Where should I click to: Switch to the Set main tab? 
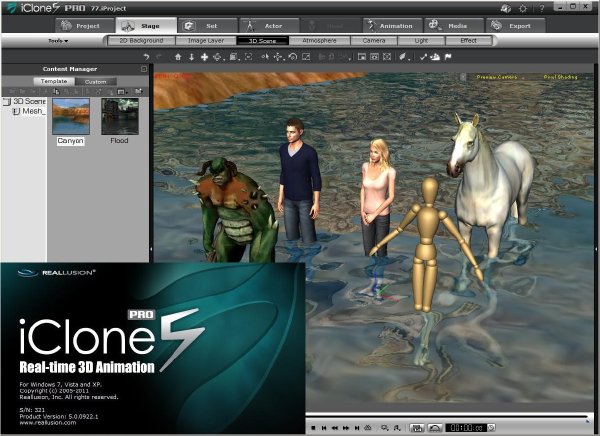point(208,26)
